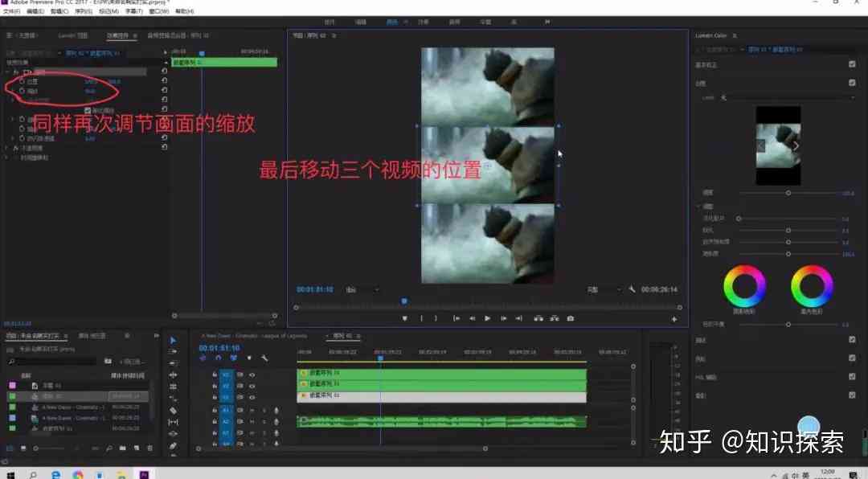Open Program Monitor settings wrench
Viewport: 868px width, 479px height.
point(633,289)
